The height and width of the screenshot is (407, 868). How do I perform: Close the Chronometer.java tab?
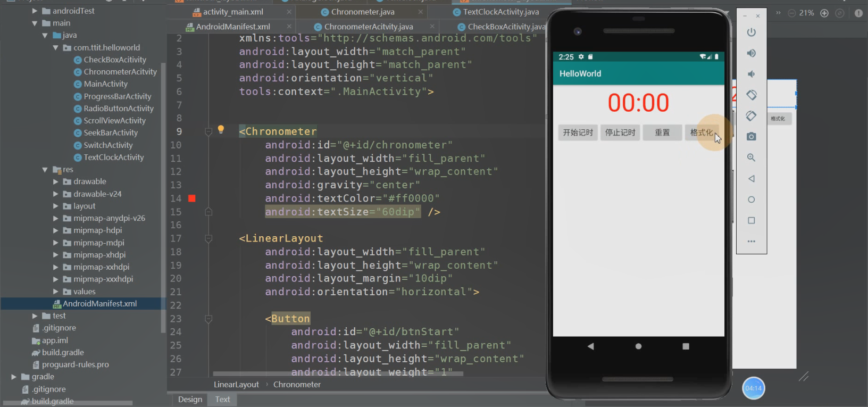pyautogui.click(x=421, y=12)
